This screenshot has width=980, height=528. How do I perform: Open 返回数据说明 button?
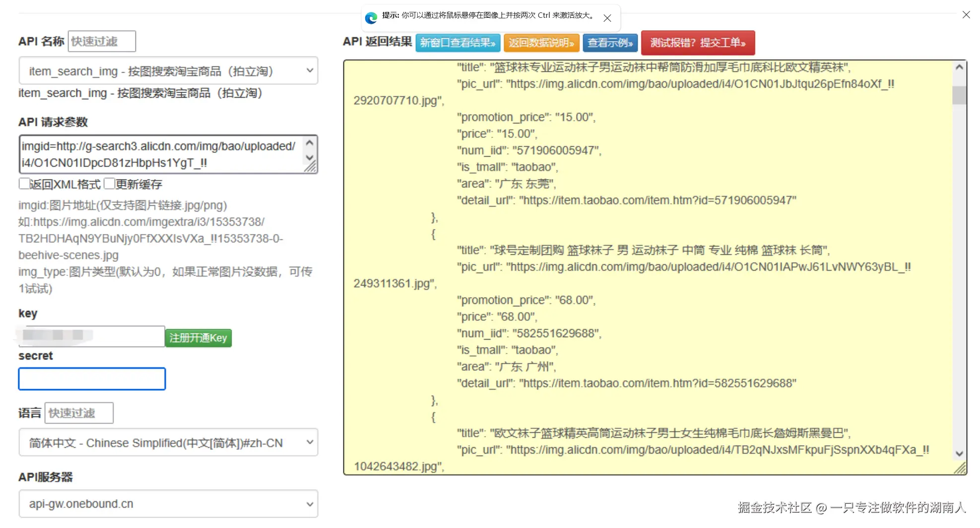(x=541, y=43)
